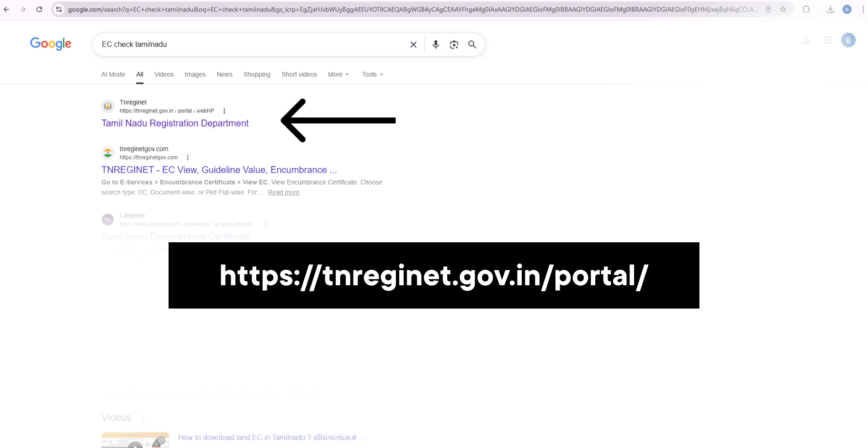Bookmark this page with the star icon
The height and width of the screenshot is (448, 868).
[783, 9]
